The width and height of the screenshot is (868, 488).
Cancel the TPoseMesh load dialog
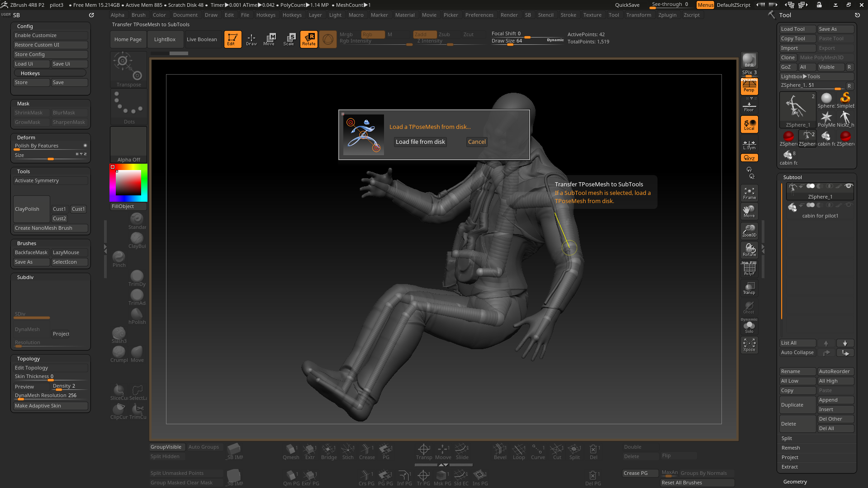(x=477, y=142)
